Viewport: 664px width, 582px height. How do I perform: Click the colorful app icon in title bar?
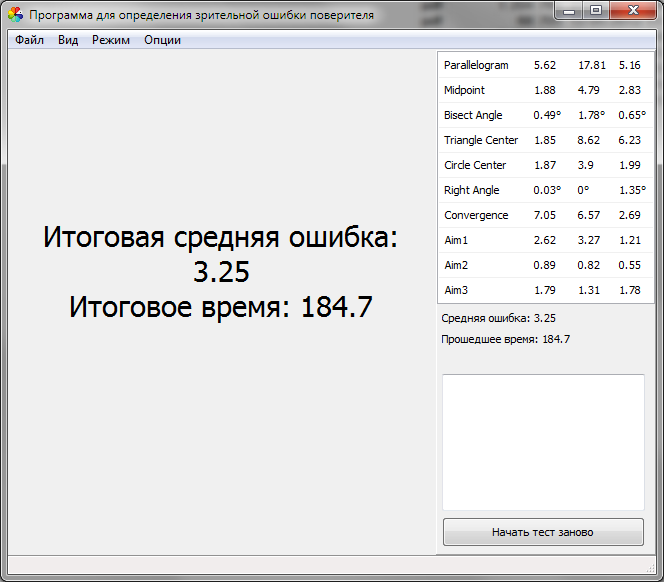tap(15, 15)
